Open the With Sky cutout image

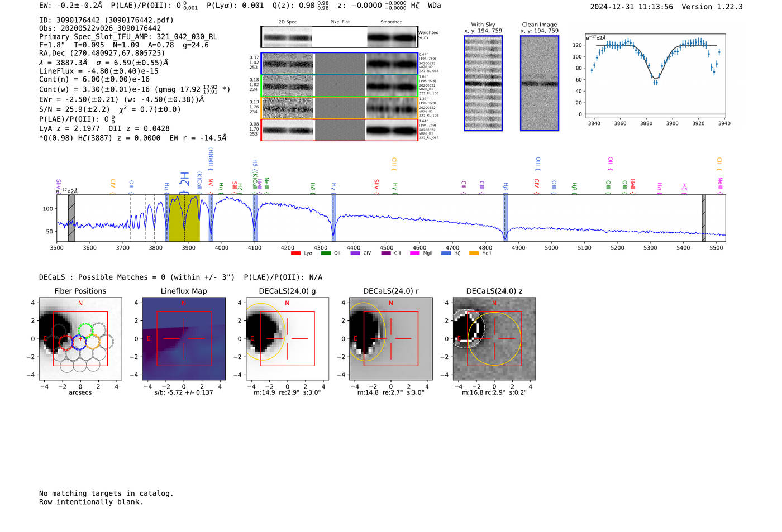[x=483, y=83]
